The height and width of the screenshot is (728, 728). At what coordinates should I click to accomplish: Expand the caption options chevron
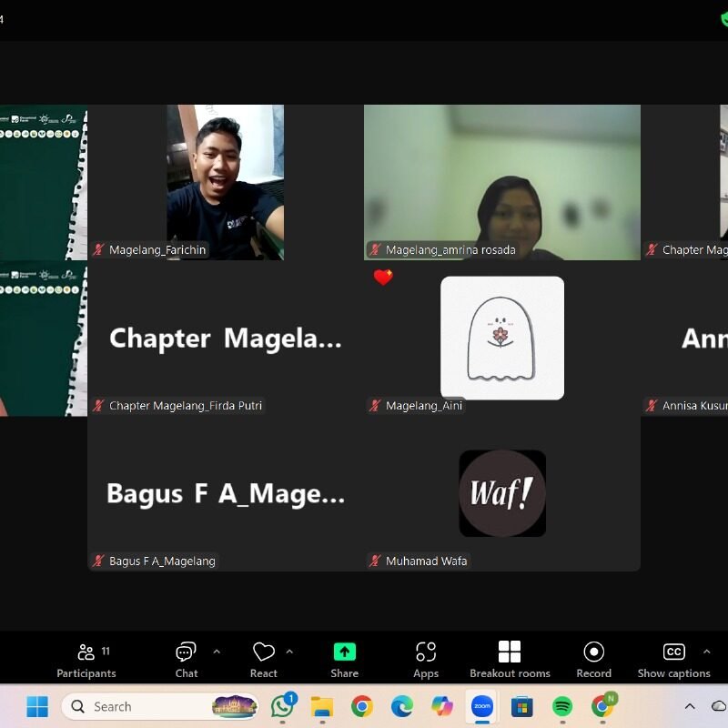[x=706, y=652]
